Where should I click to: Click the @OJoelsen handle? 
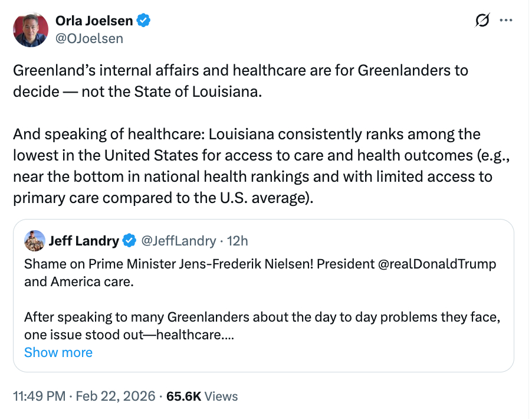(x=89, y=38)
